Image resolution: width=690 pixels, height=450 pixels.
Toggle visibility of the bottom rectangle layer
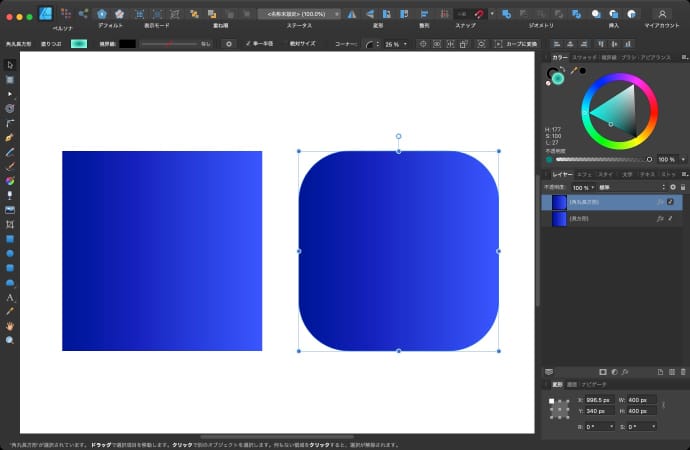point(671,218)
